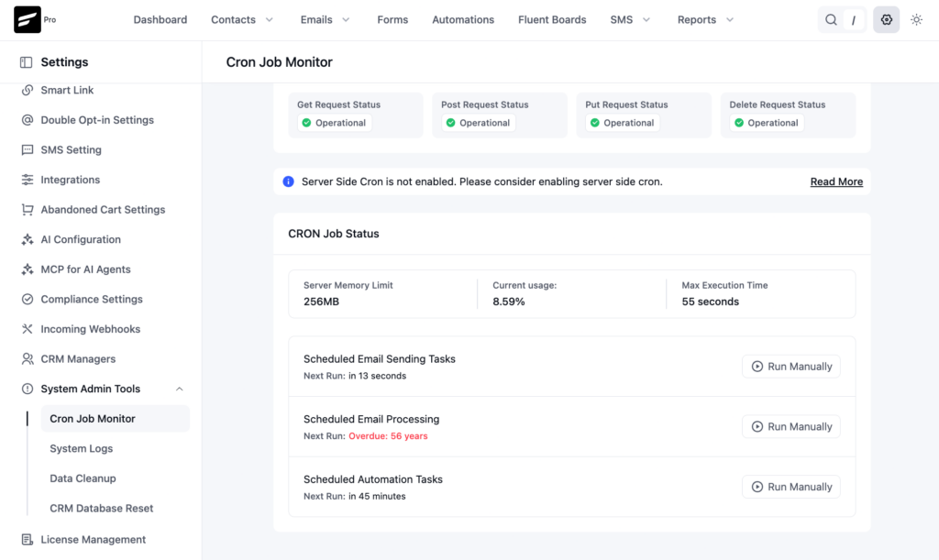Open the Automations menu item
The image size is (939, 560).
click(x=463, y=20)
